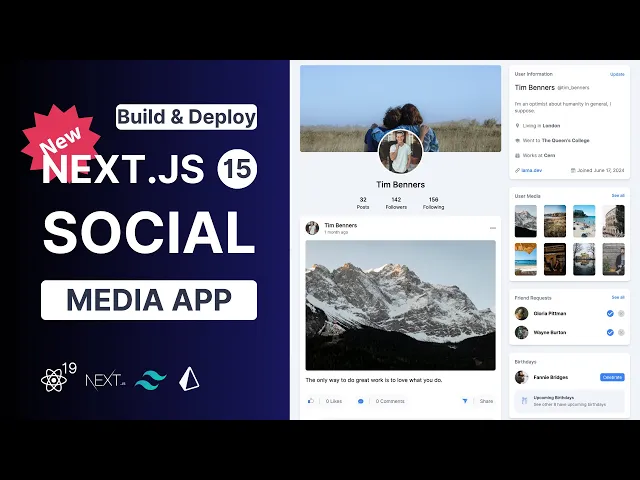This screenshot has height=480, width=640.
Task: Click the Prisma triangle logo
Action: [x=189, y=379]
